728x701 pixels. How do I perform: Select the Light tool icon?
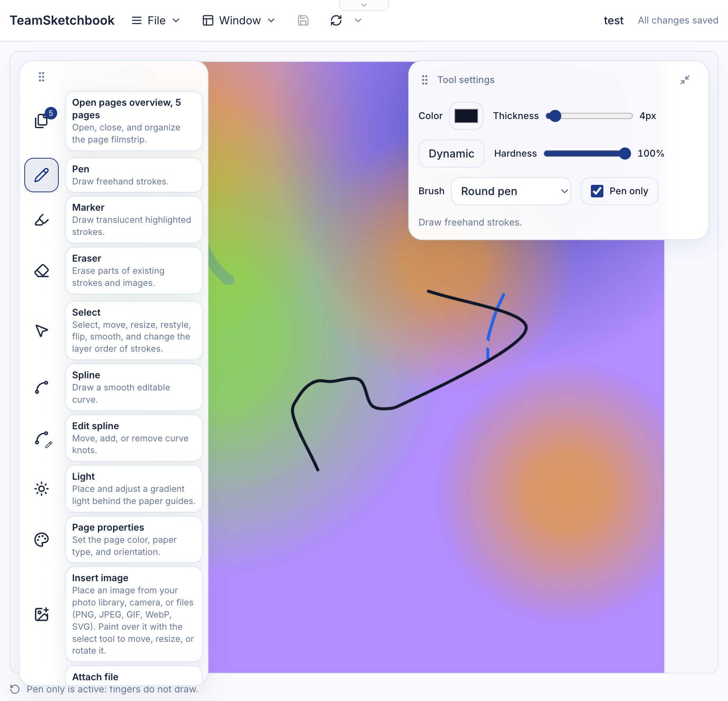pos(42,489)
